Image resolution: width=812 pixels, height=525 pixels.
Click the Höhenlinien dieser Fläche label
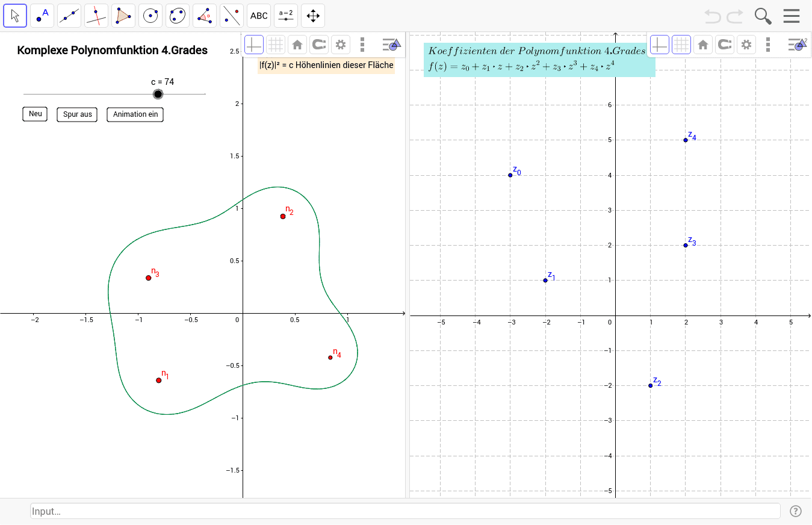pyautogui.click(x=326, y=65)
